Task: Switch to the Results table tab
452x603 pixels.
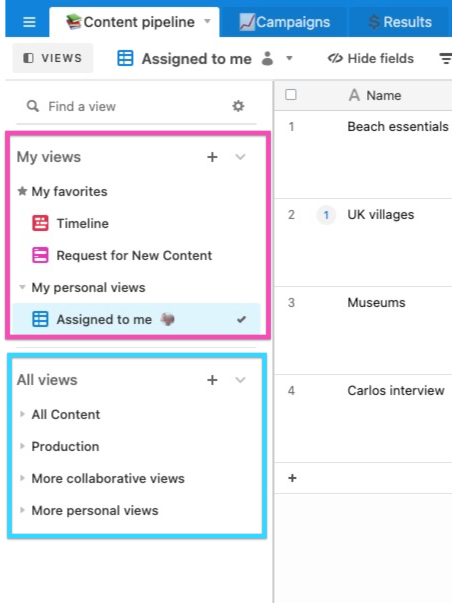Action: [400, 22]
